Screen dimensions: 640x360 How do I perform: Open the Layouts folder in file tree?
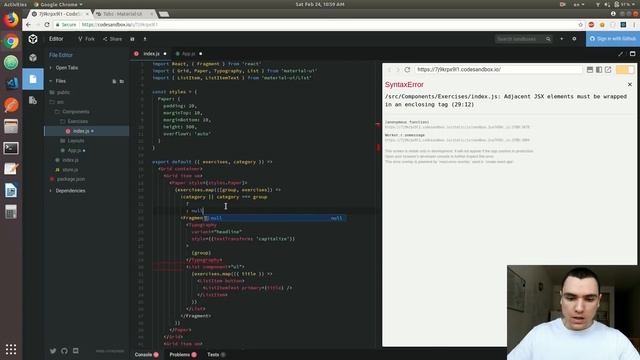click(x=76, y=141)
